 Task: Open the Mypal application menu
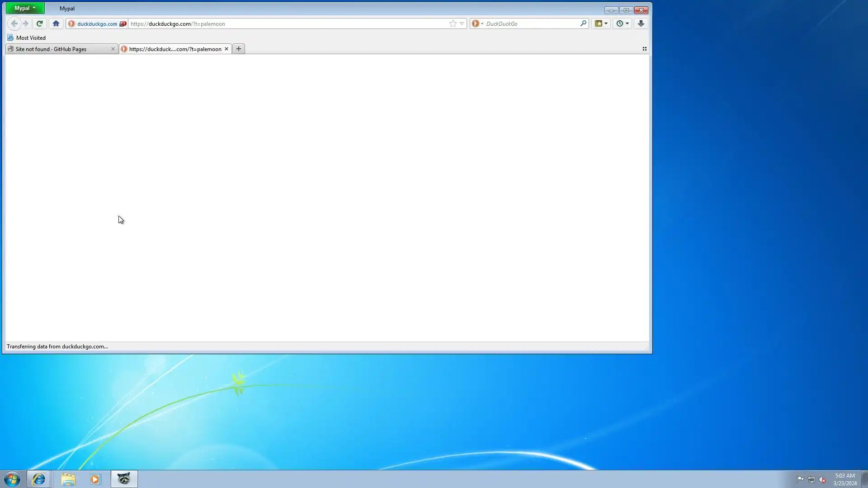(25, 8)
